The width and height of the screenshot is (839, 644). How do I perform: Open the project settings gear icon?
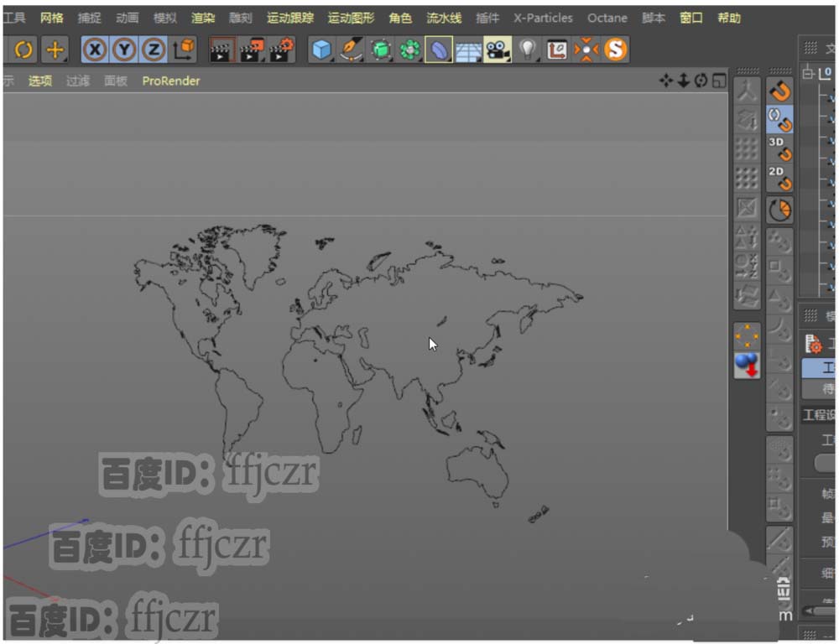coord(813,344)
